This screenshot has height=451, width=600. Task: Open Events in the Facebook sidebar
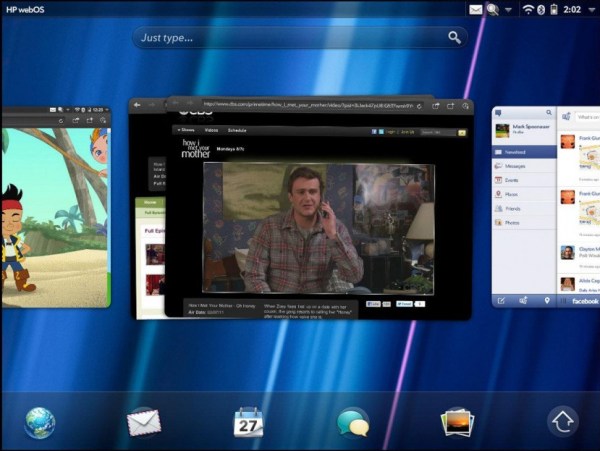pyautogui.click(x=524, y=180)
